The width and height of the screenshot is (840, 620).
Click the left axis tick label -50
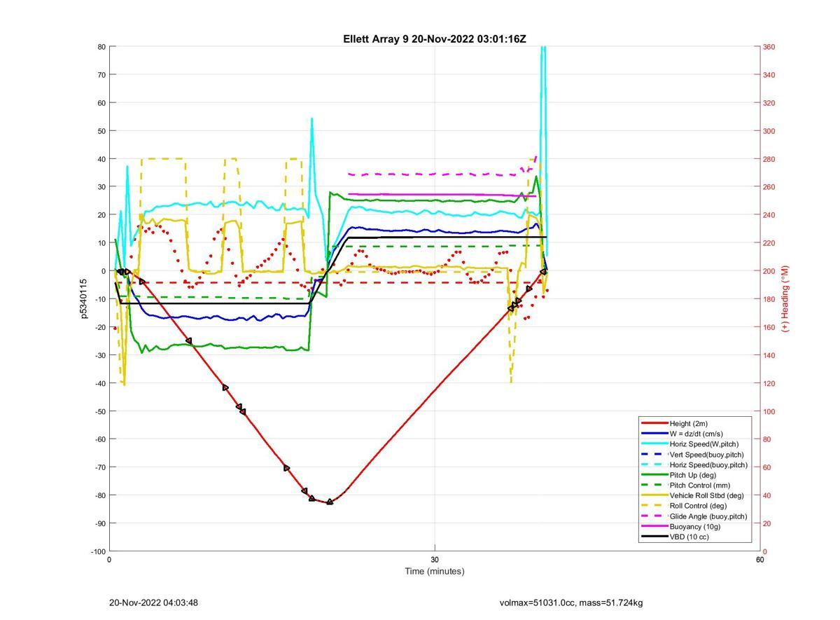click(99, 411)
